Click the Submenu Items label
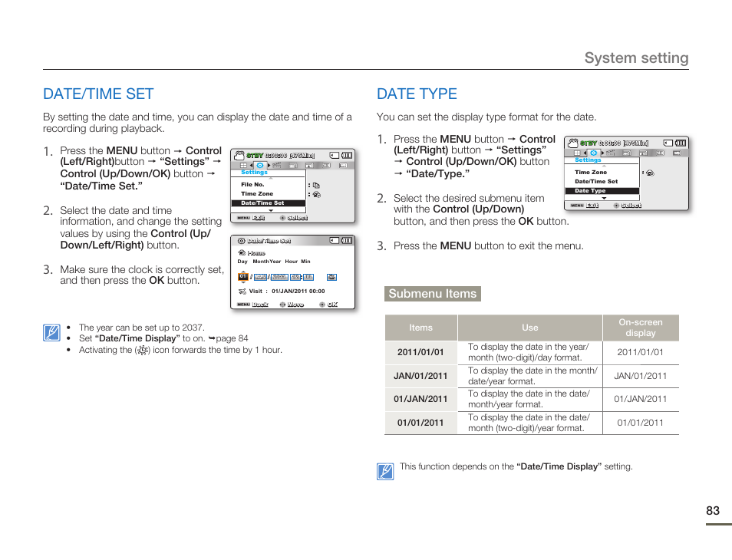The width and height of the screenshot is (732, 560). coord(433,294)
